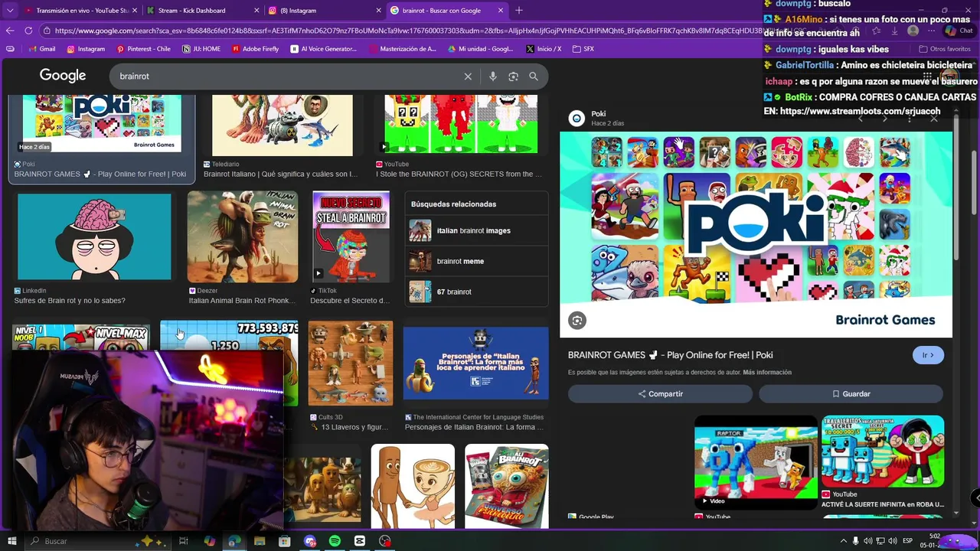Open AI Voice Generator bookmark

tap(324, 49)
